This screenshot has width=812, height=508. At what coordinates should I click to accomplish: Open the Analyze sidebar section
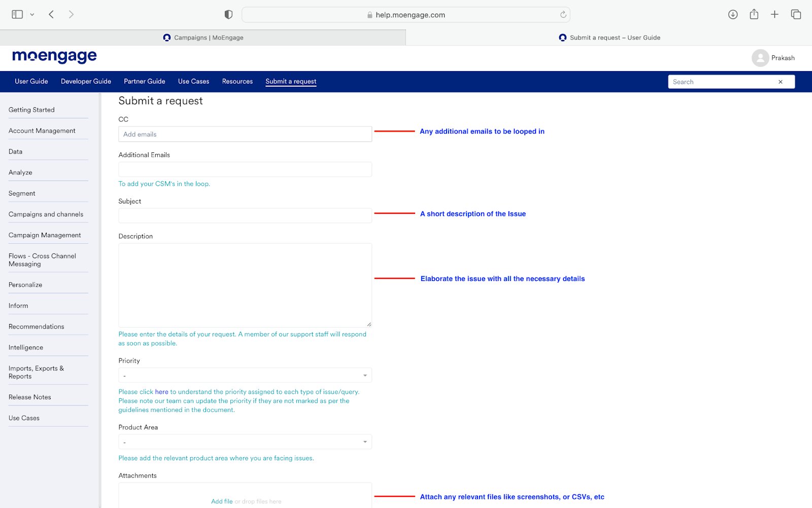(x=20, y=172)
